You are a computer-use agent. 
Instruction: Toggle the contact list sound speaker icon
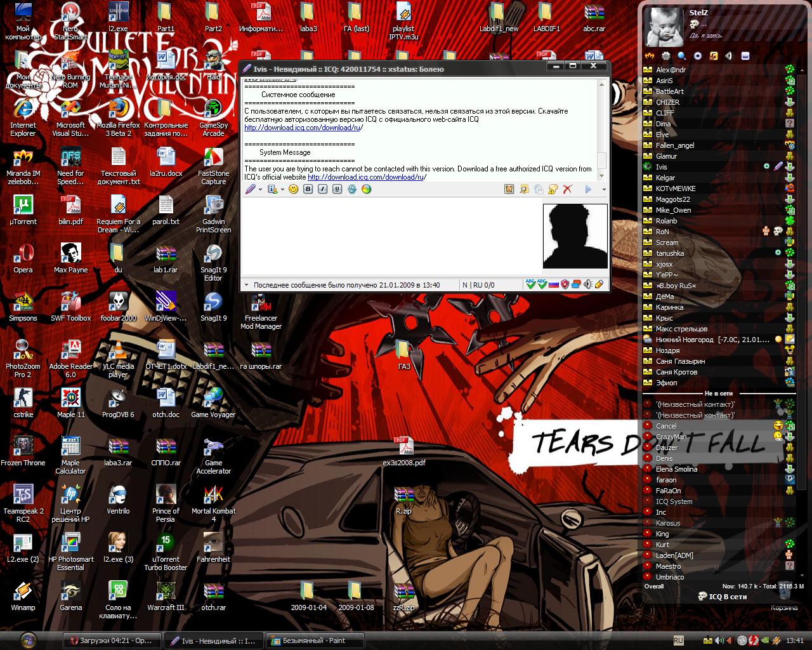click(x=729, y=56)
